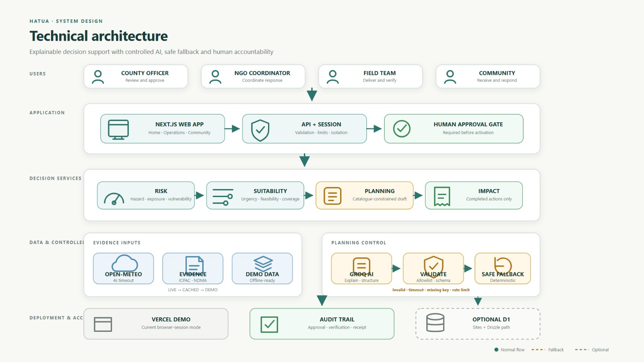Click the Explainable decision support subtitle
This screenshot has width=644, height=362.
pyautogui.click(x=151, y=52)
